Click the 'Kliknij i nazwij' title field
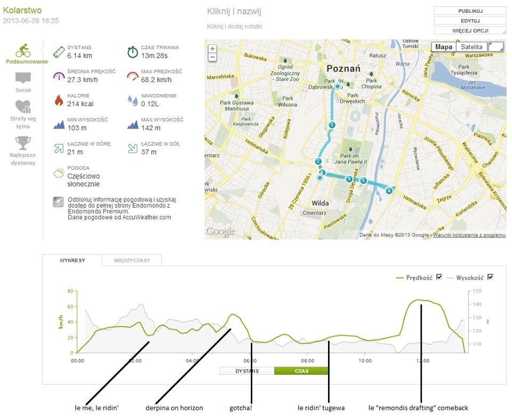This screenshot has width=512, height=420. (x=234, y=11)
